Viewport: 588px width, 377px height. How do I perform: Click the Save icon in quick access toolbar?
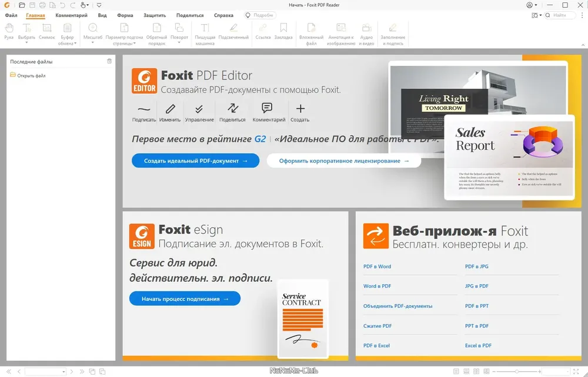coord(32,5)
